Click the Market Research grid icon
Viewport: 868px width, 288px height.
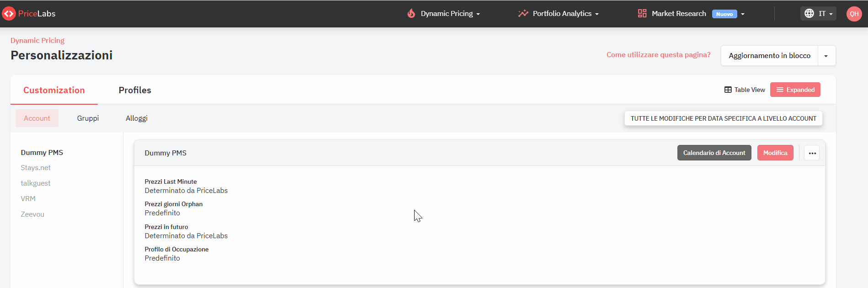click(642, 14)
